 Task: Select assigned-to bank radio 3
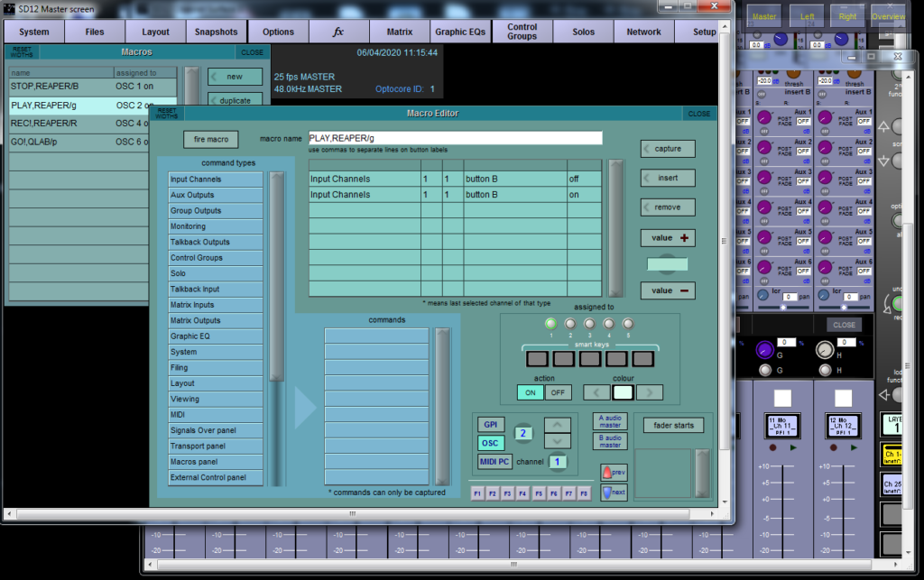(x=589, y=323)
